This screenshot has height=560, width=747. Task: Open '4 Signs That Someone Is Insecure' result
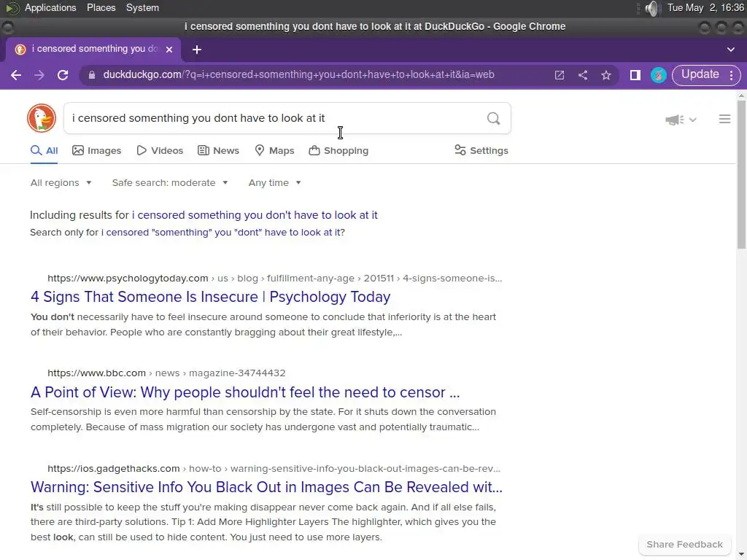click(x=211, y=297)
